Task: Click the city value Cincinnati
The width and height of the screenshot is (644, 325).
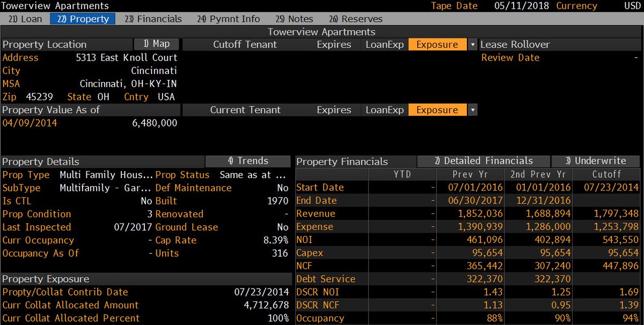Action: point(154,71)
